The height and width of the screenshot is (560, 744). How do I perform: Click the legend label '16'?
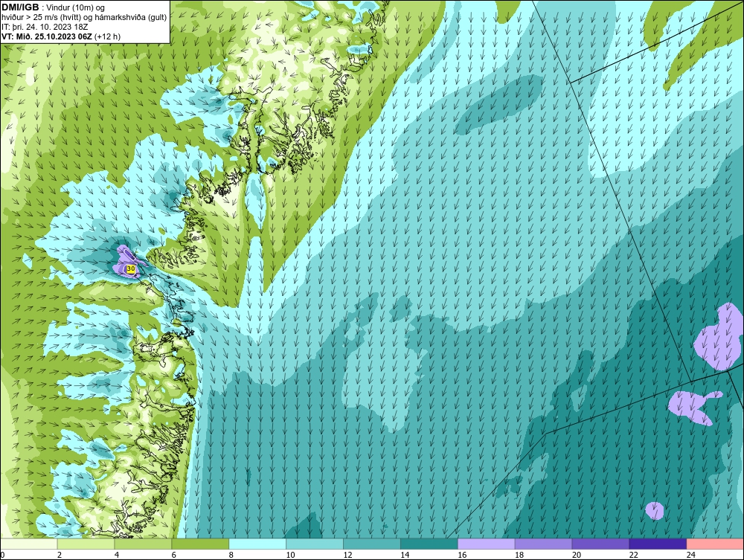(x=462, y=555)
